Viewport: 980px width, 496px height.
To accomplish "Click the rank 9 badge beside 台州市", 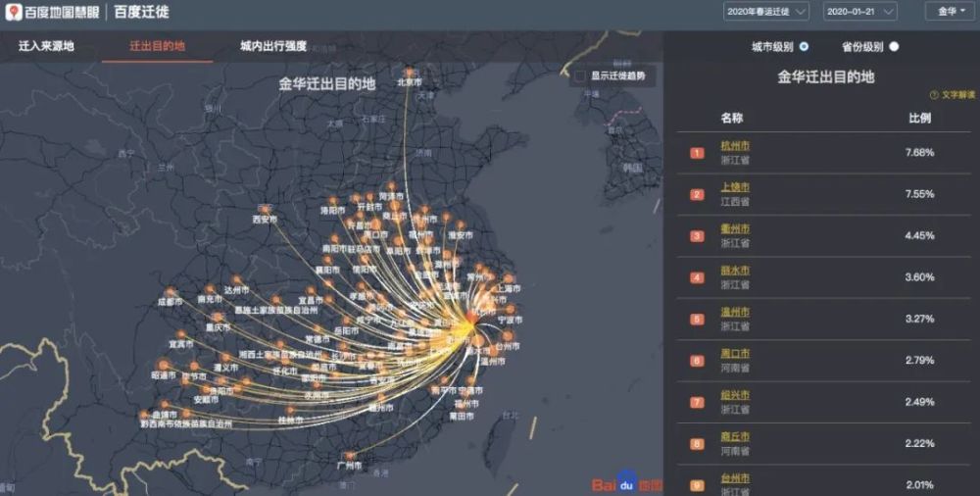I will coord(697,485).
